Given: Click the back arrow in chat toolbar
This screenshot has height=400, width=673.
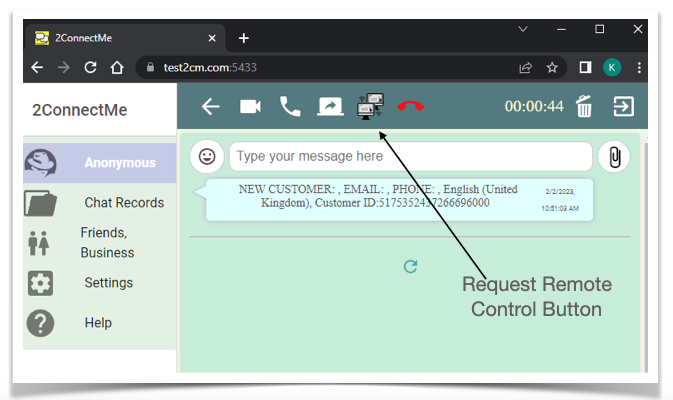Looking at the screenshot, I should (210, 106).
